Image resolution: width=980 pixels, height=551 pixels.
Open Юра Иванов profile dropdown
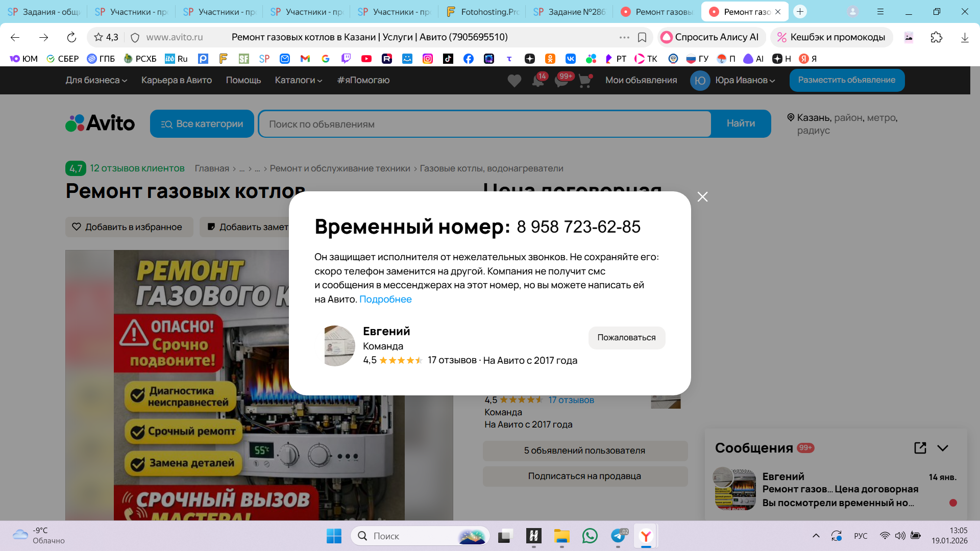745,80
